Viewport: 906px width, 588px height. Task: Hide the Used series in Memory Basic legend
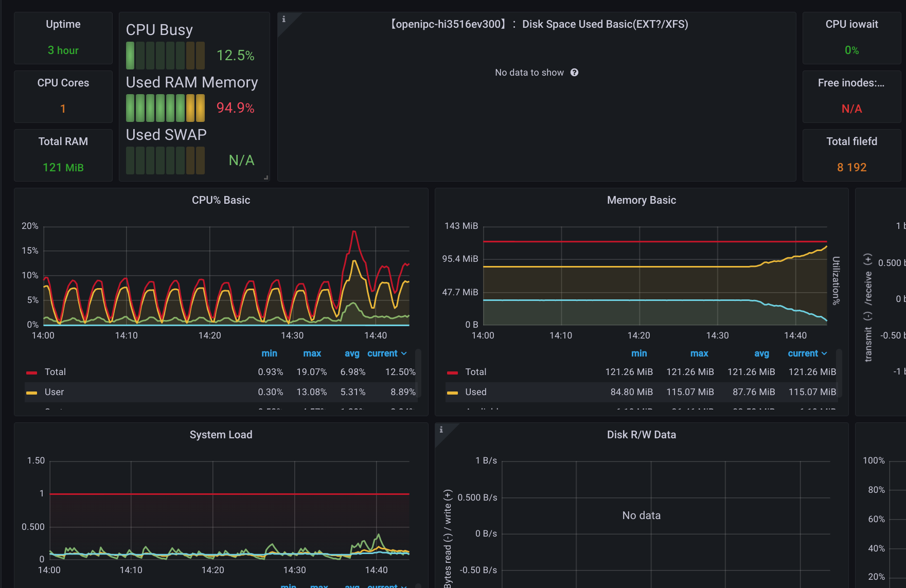click(476, 391)
